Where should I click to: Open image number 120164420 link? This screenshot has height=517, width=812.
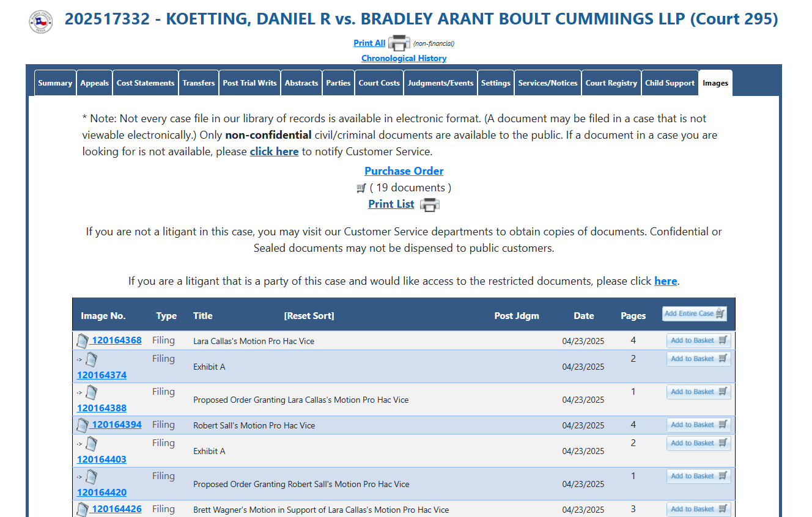click(x=102, y=493)
